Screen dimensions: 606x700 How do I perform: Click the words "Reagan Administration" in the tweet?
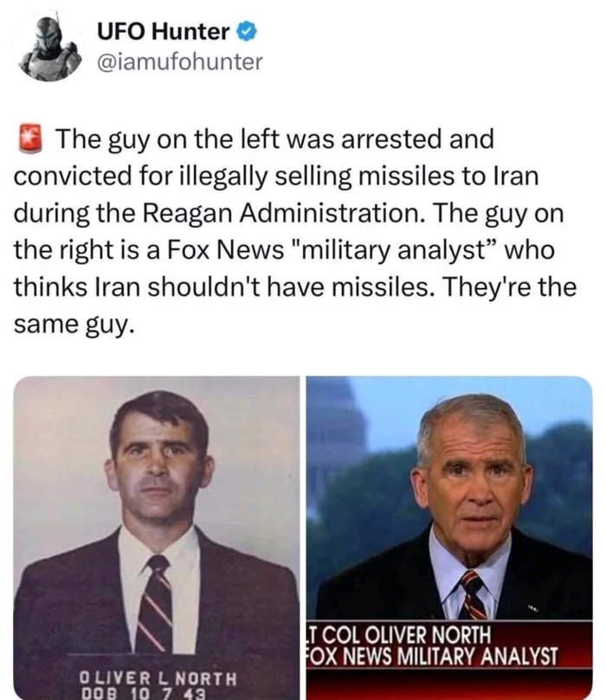(289, 212)
